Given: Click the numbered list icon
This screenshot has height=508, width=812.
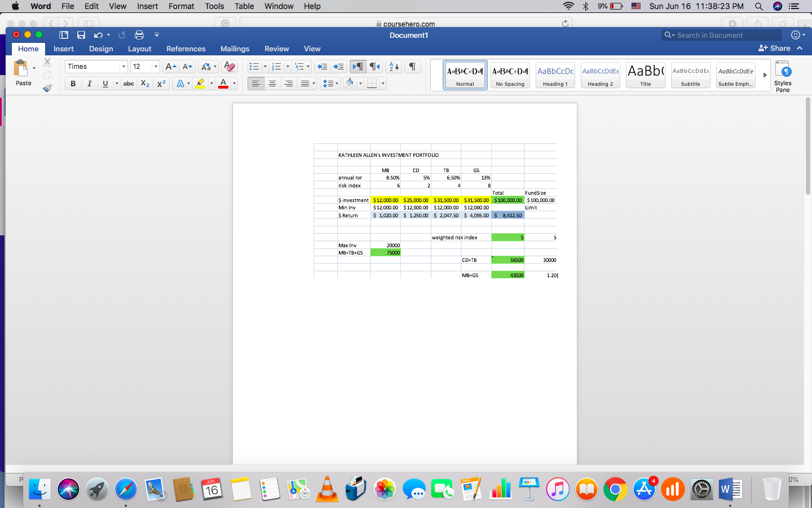Looking at the screenshot, I should (x=276, y=67).
